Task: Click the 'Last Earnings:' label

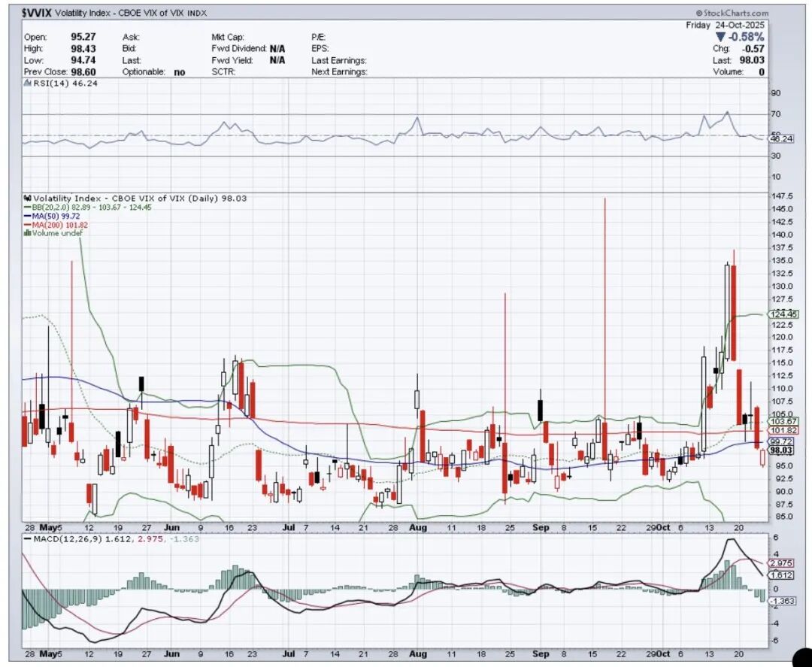Action: tap(338, 60)
